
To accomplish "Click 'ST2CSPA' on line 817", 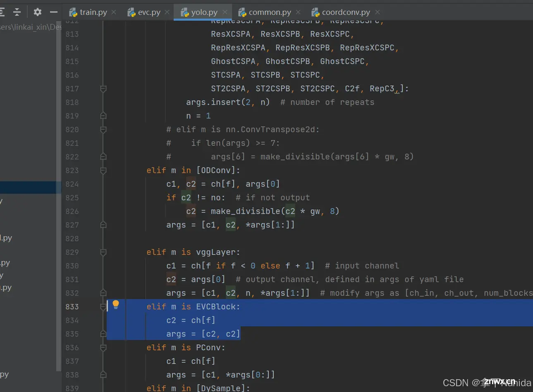I will 228,89.
